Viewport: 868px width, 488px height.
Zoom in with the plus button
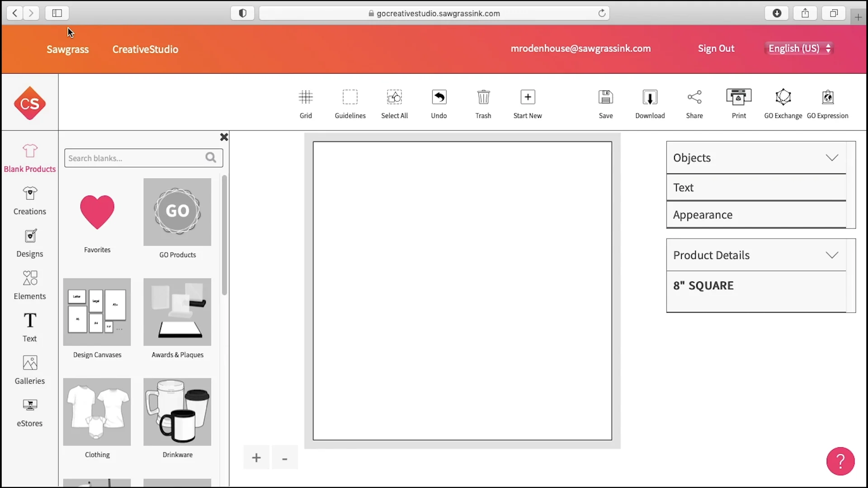pyautogui.click(x=256, y=458)
